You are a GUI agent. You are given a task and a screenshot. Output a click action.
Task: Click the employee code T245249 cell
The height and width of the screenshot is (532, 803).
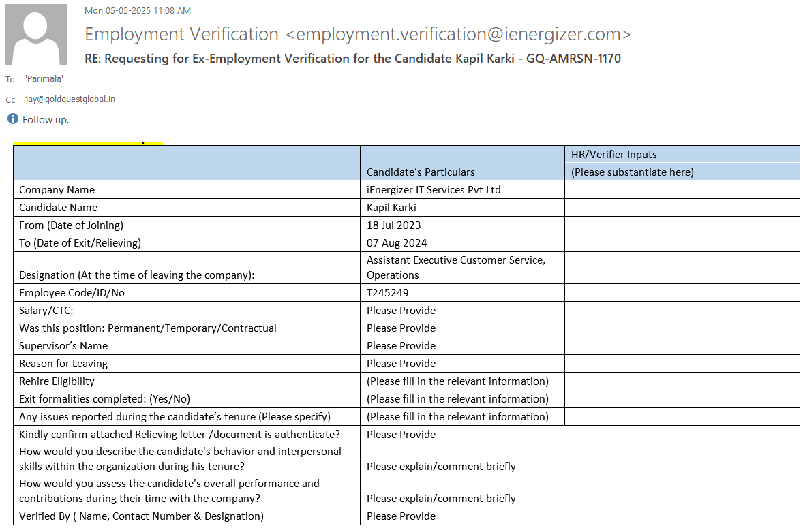tap(388, 293)
